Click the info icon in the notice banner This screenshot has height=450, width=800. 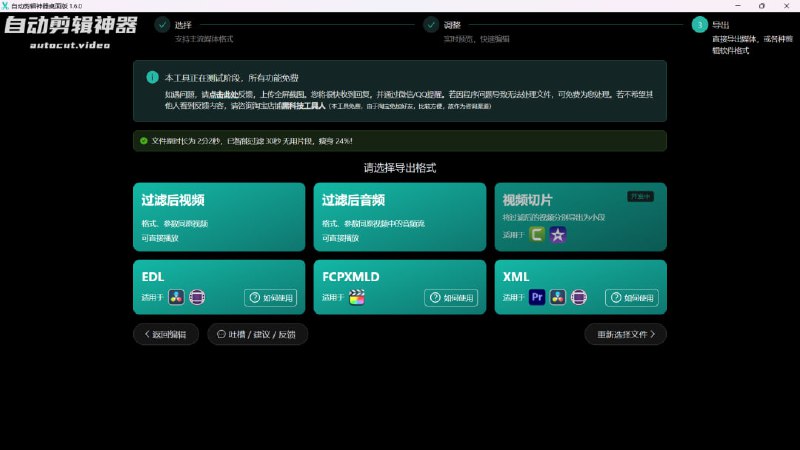[x=152, y=77]
